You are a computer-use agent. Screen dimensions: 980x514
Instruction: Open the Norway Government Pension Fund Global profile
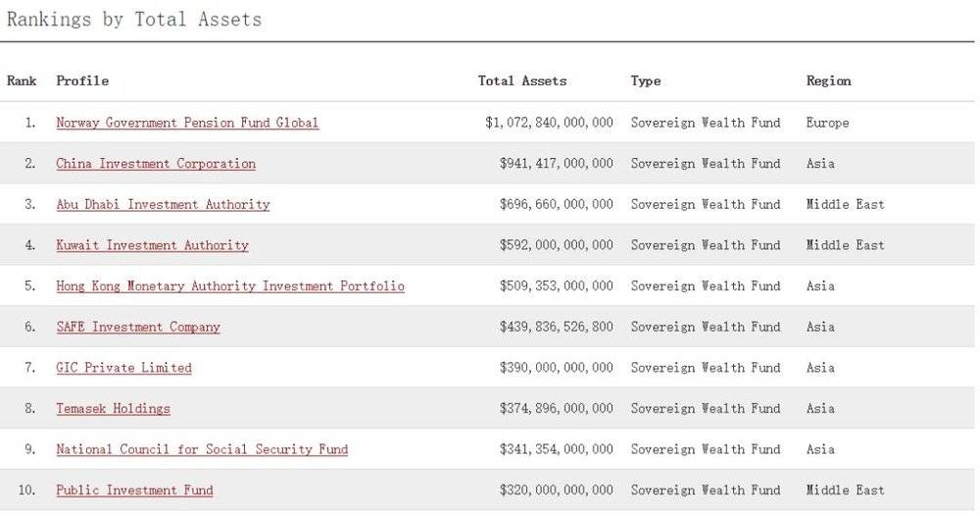click(187, 123)
